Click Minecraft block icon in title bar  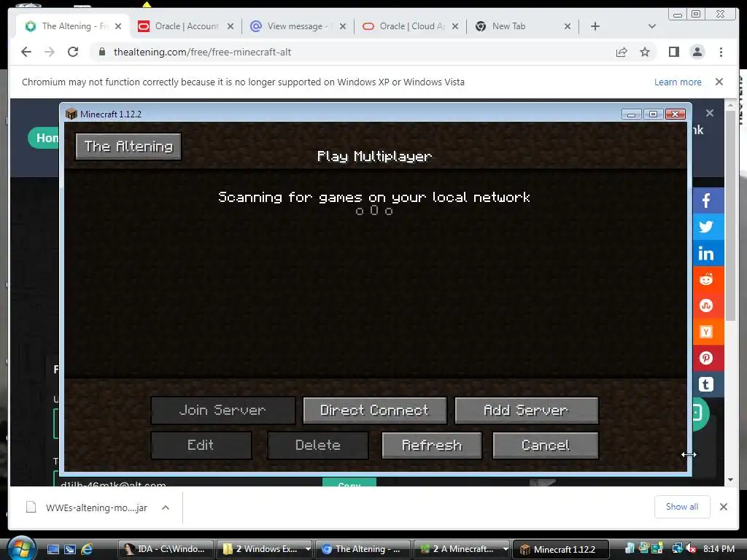pos(71,114)
